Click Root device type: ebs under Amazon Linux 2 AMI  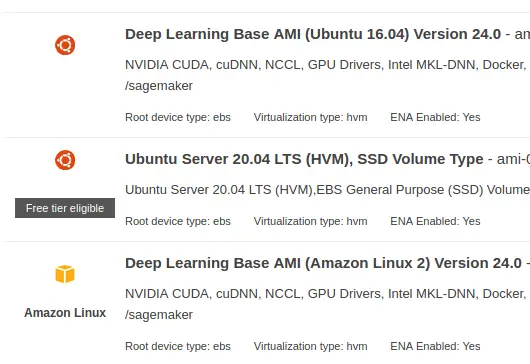tap(178, 346)
